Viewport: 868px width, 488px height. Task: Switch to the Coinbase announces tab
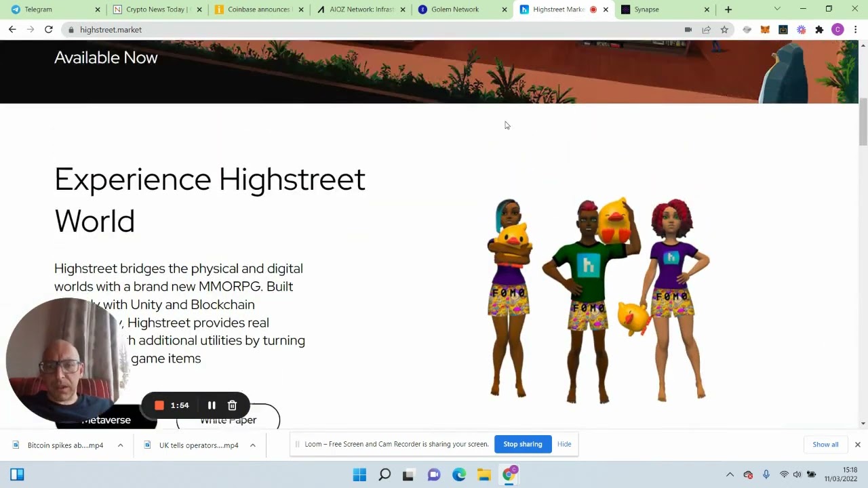point(258,9)
